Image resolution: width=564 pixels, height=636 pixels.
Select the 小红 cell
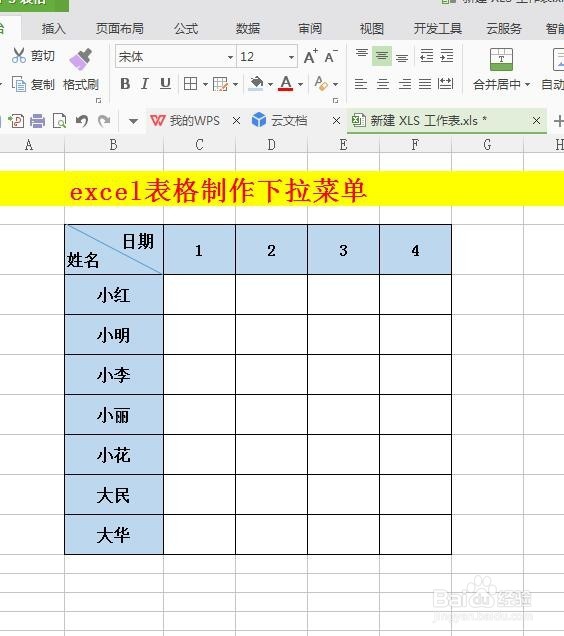[x=114, y=294]
